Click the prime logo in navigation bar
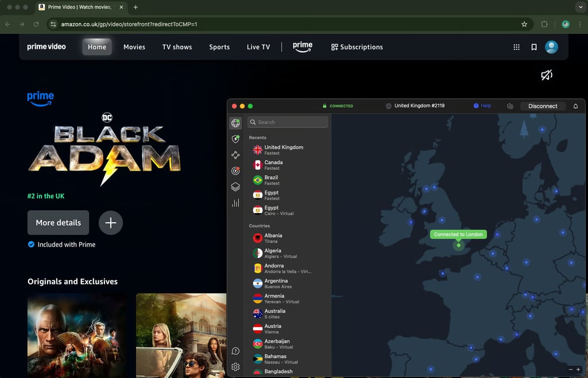 [x=302, y=47]
